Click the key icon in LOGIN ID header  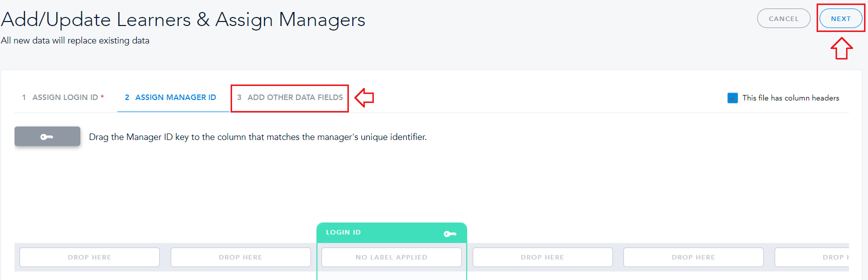[x=450, y=233]
